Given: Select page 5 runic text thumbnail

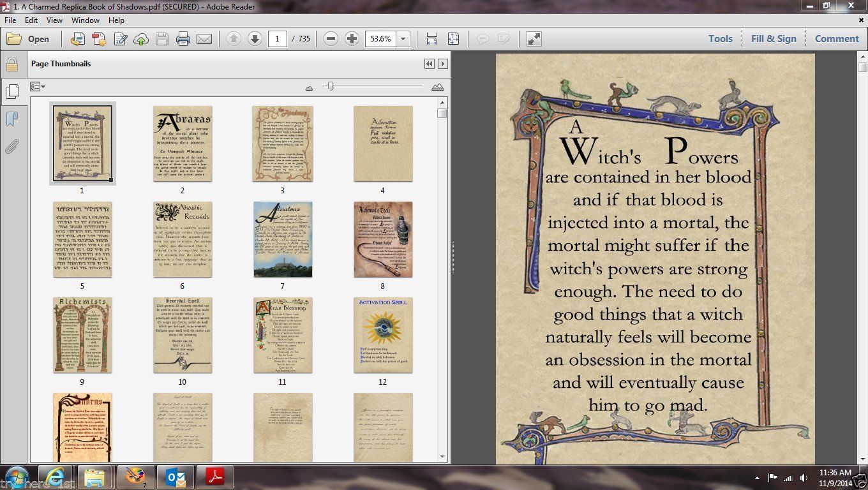Looking at the screenshot, I should [x=82, y=239].
